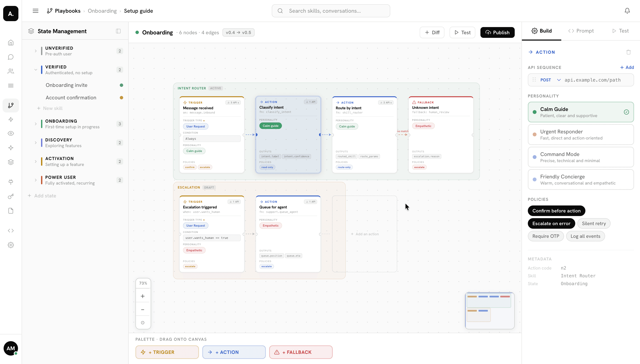Pick the FALLBACK palette block
This screenshot has height=364, width=640.
pos(301,352)
